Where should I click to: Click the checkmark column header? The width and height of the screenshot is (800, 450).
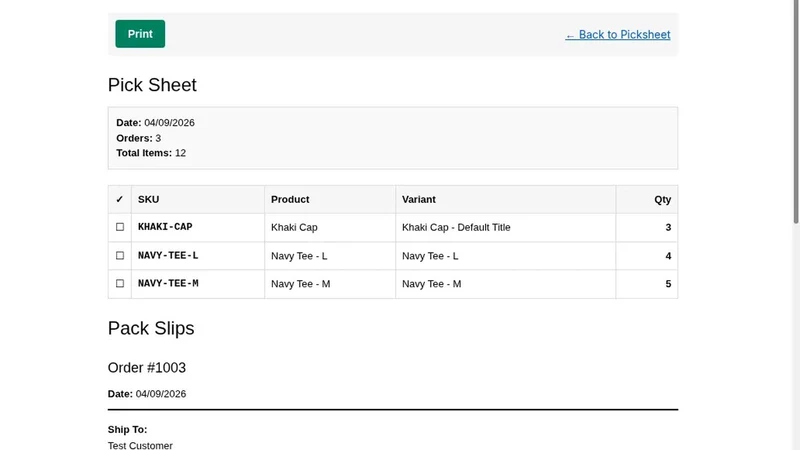coord(119,199)
